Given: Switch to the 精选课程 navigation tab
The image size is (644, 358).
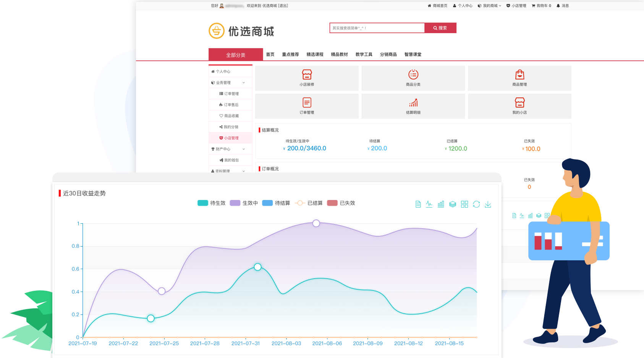Looking at the screenshot, I should click(x=314, y=54).
